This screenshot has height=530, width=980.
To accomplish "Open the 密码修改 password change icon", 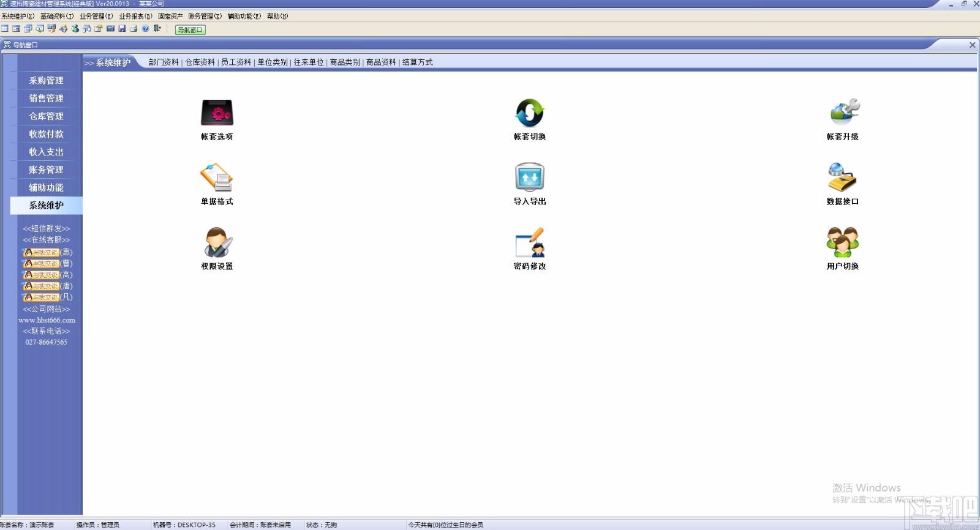I will coord(530,242).
